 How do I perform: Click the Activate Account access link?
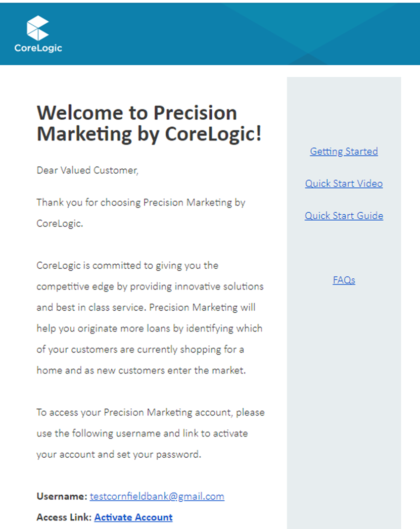pyautogui.click(x=133, y=517)
